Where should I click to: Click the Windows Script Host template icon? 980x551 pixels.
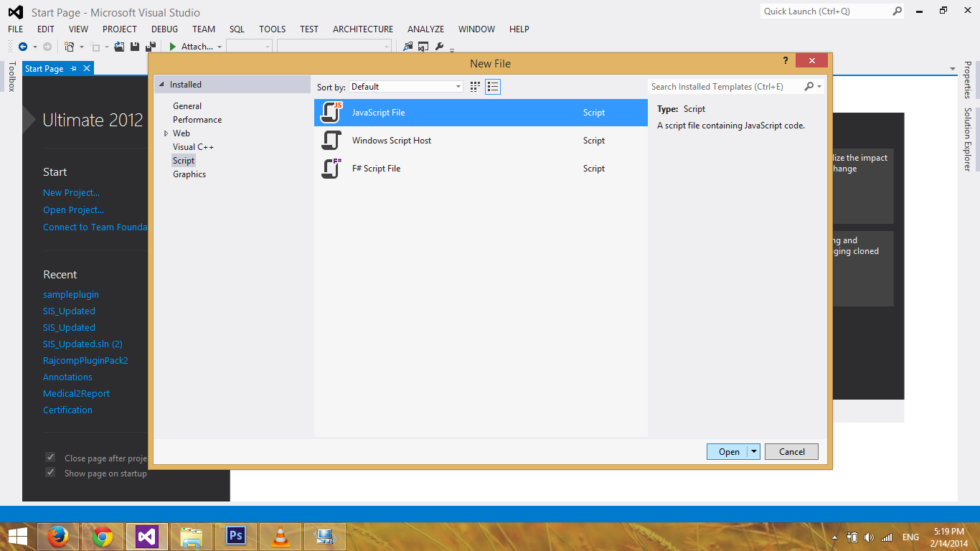pyautogui.click(x=331, y=141)
